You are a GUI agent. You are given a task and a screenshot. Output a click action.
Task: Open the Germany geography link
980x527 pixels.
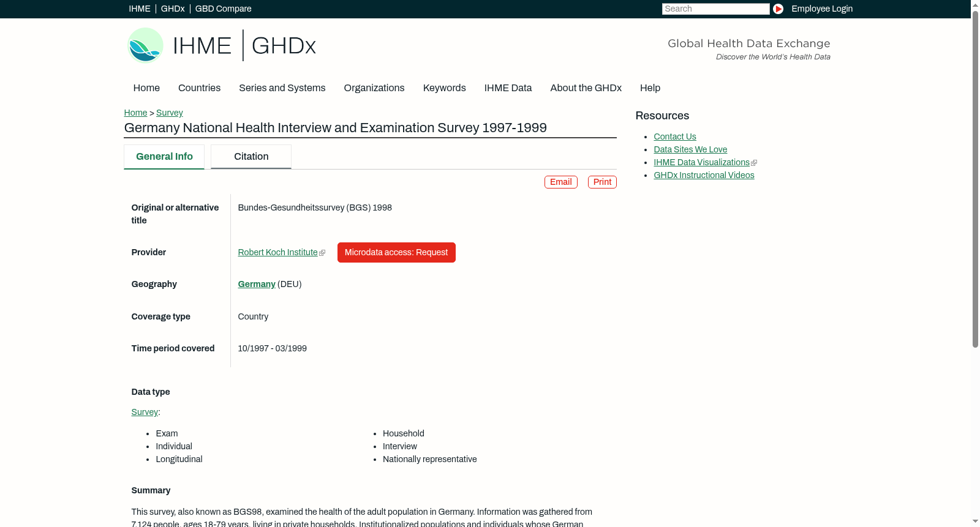(257, 284)
